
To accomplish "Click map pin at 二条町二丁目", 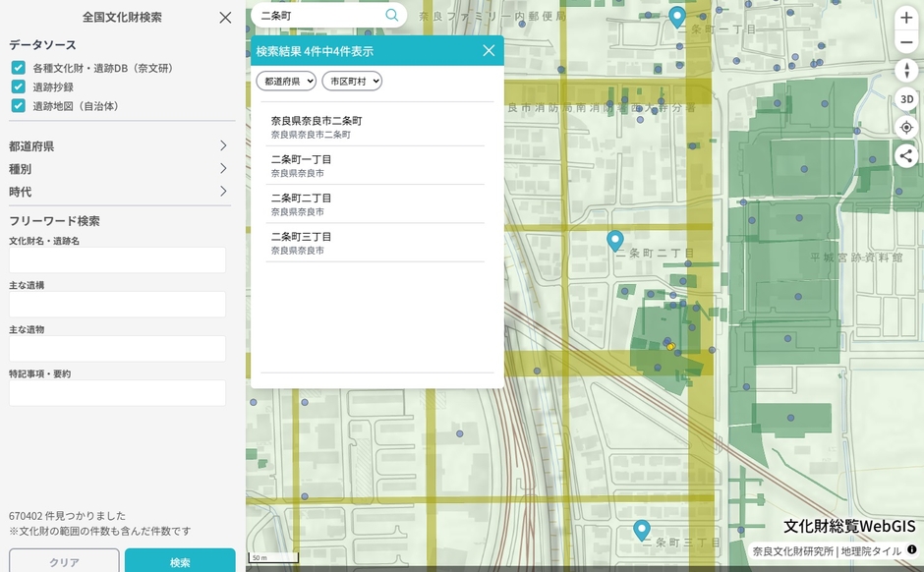I will [615, 240].
